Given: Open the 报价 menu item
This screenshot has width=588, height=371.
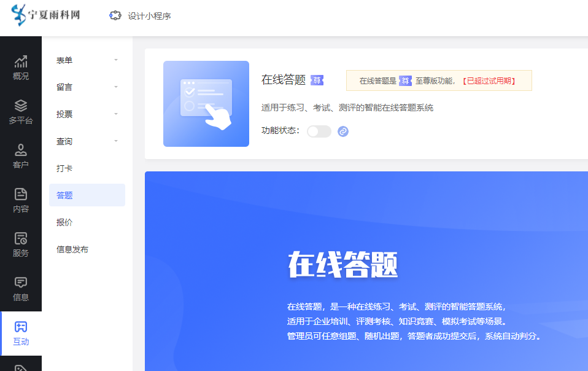Looking at the screenshot, I should (x=87, y=222).
